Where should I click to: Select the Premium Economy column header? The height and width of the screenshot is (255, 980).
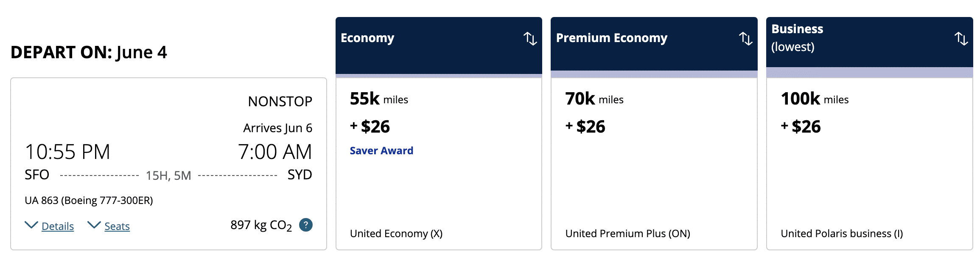(611, 38)
